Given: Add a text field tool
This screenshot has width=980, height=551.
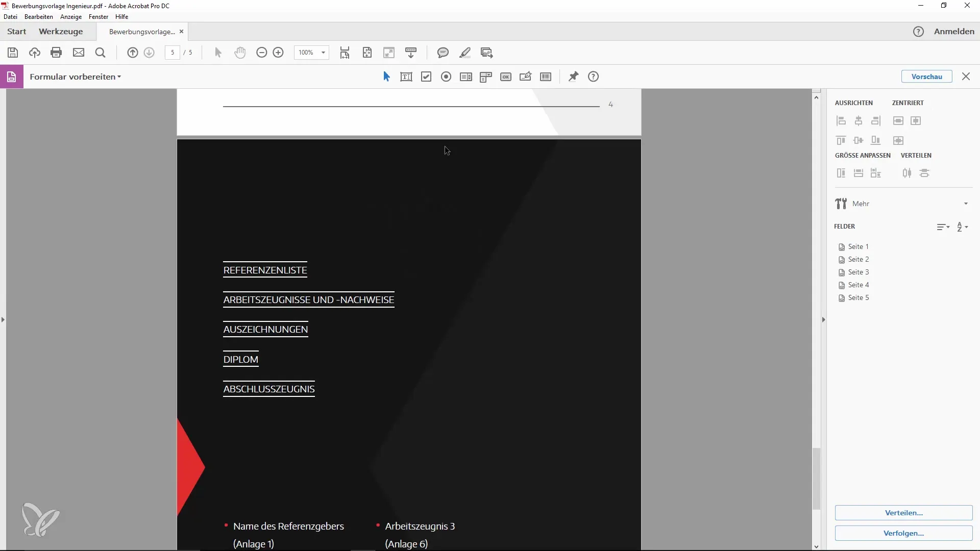Looking at the screenshot, I should (406, 77).
